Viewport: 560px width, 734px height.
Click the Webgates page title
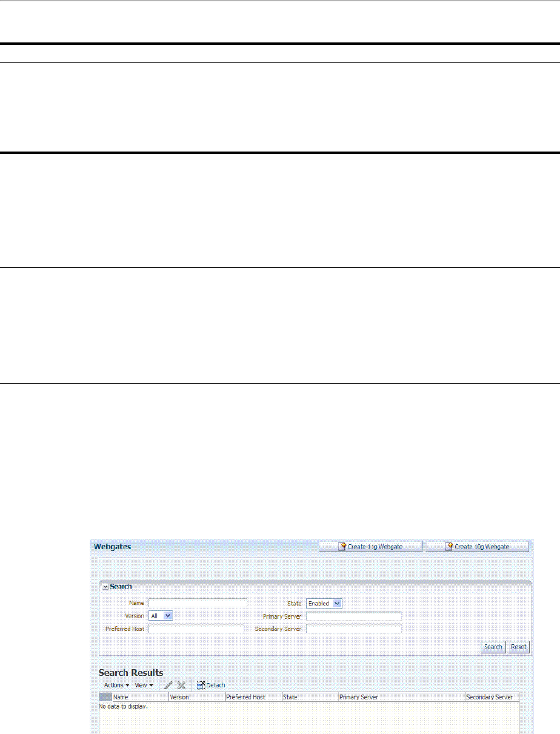113,546
